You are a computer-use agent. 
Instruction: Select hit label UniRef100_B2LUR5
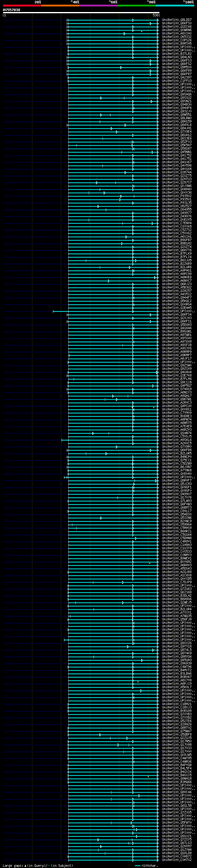(x=177, y=454)
